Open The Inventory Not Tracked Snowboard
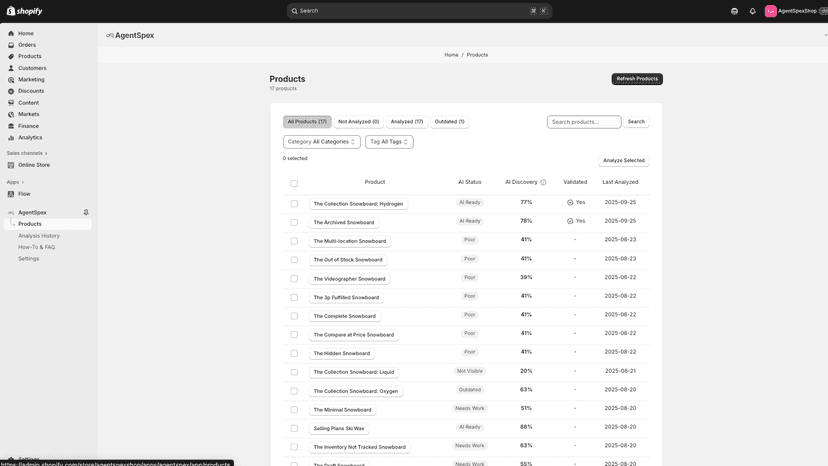This screenshot has height=466, width=828. click(360, 448)
